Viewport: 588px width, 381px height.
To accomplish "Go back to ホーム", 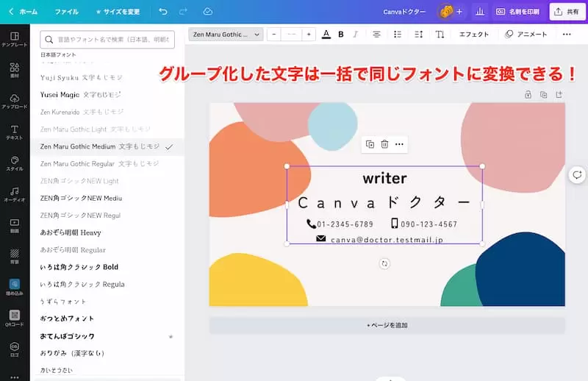I will pos(24,12).
